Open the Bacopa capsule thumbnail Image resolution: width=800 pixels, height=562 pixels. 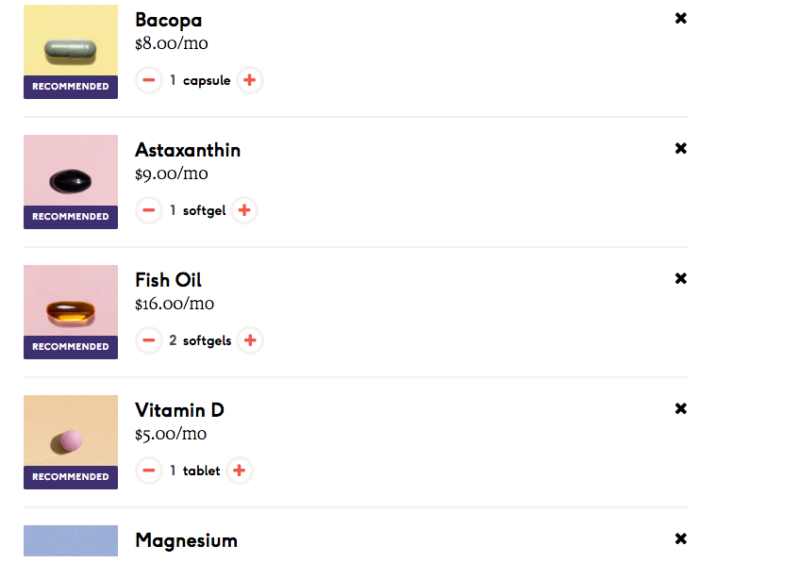tap(70, 52)
